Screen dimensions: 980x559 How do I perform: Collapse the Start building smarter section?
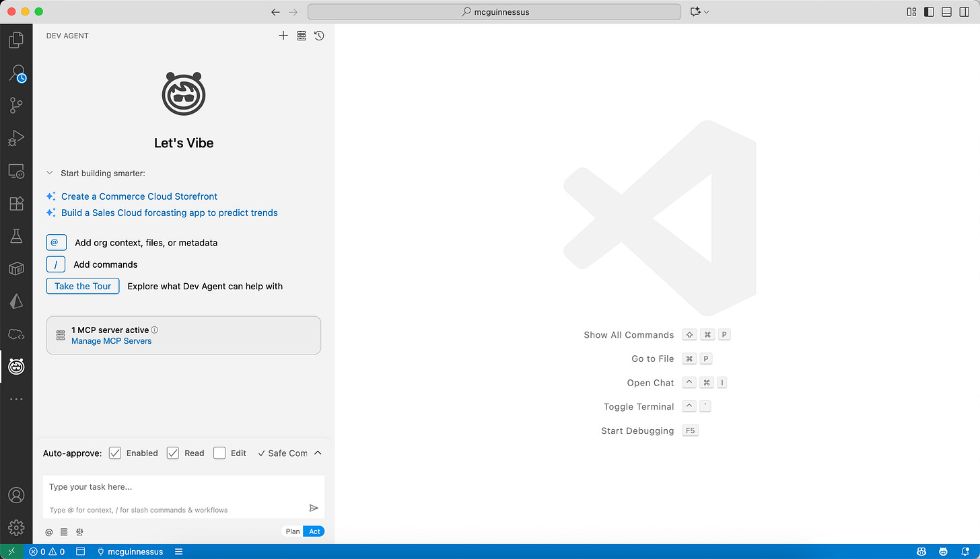(x=50, y=173)
